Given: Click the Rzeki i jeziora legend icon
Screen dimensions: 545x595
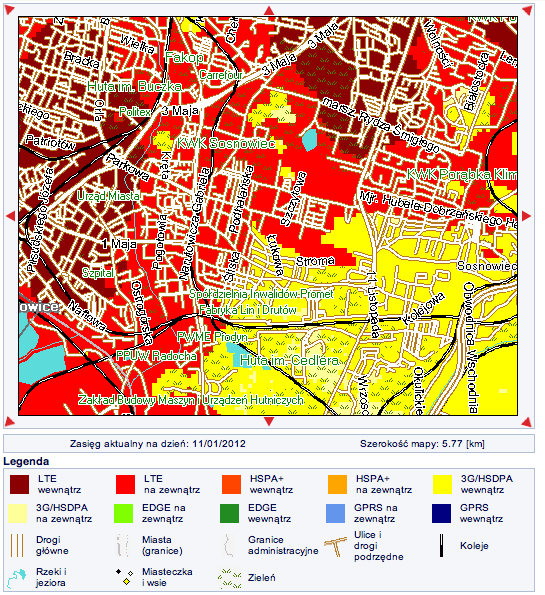Looking at the screenshot, I should click(17, 578).
